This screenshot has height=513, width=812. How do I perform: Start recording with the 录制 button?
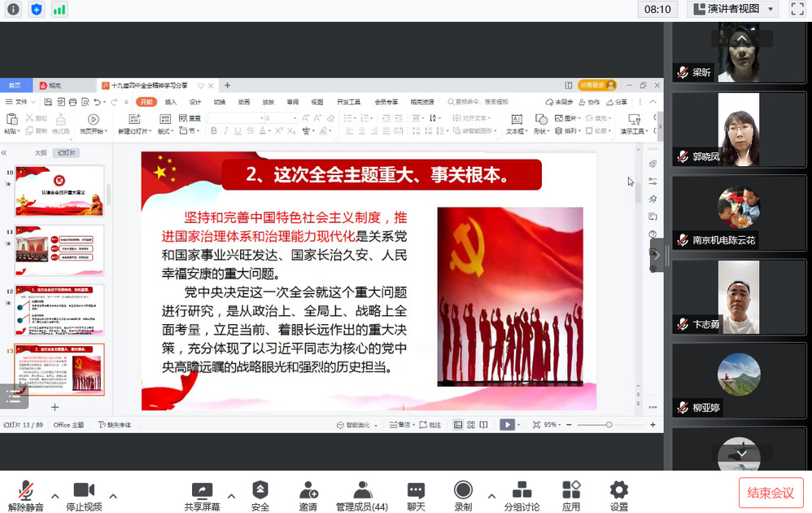463,493
